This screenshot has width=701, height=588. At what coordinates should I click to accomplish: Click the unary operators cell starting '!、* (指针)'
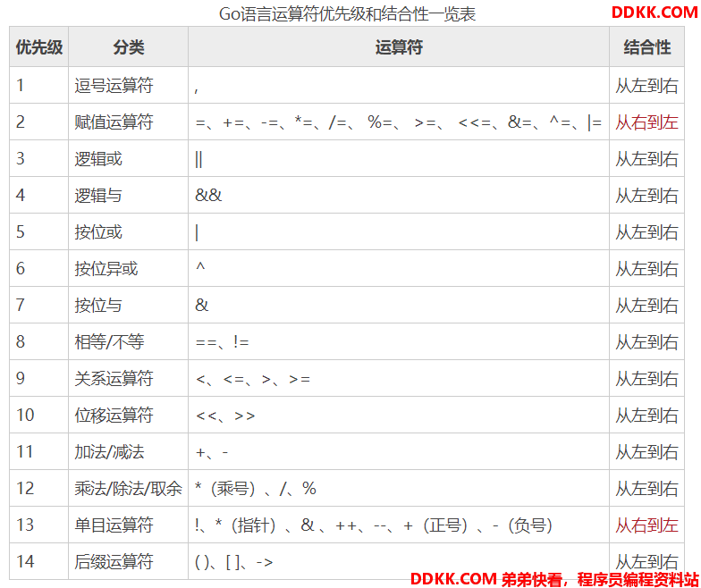pos(399,525)
